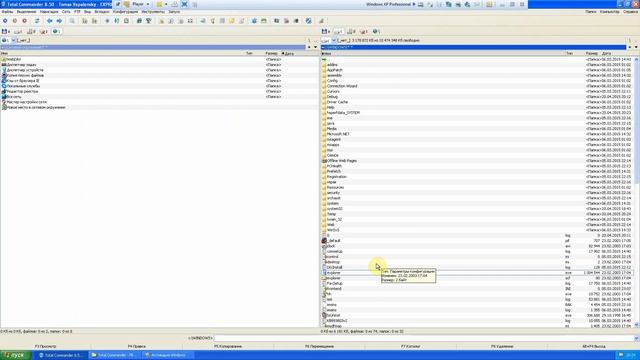Select the assembly folder row
640x360 pixels.
coord(477,76)
